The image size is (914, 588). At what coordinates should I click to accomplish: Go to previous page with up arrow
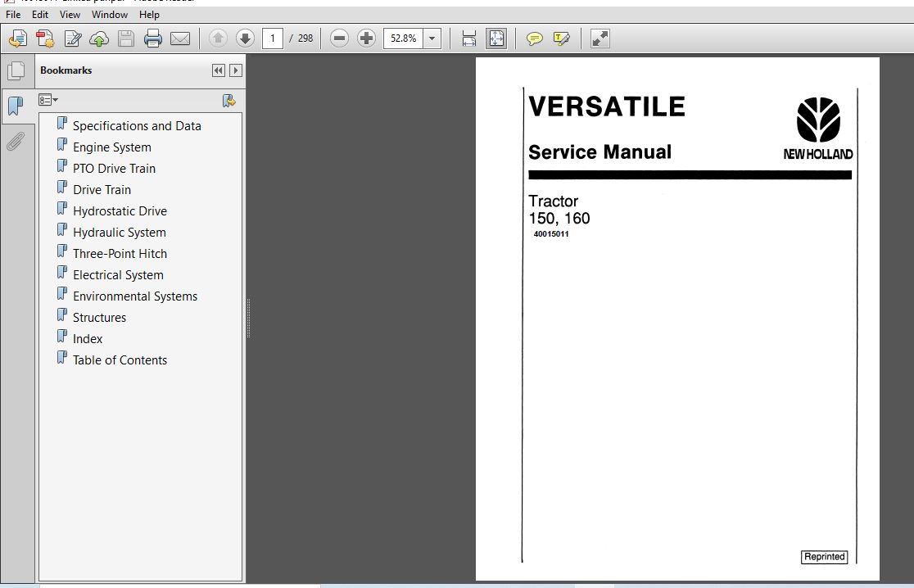[x=218, y=38]
